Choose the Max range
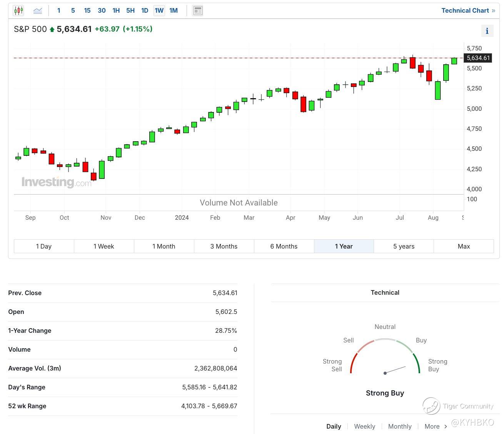 464,246
